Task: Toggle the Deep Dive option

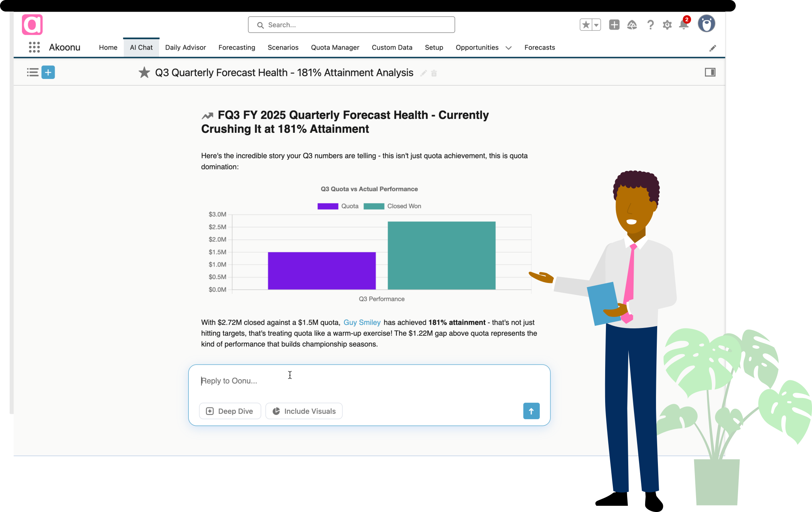Action: click(x=230, y=411)
